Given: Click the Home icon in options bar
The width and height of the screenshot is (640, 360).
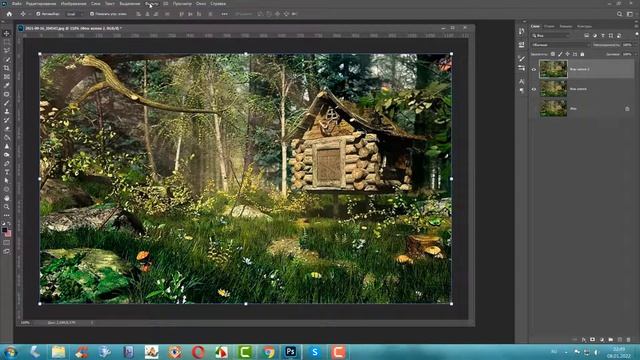Looking at the screenshot, I should [9, 14].
